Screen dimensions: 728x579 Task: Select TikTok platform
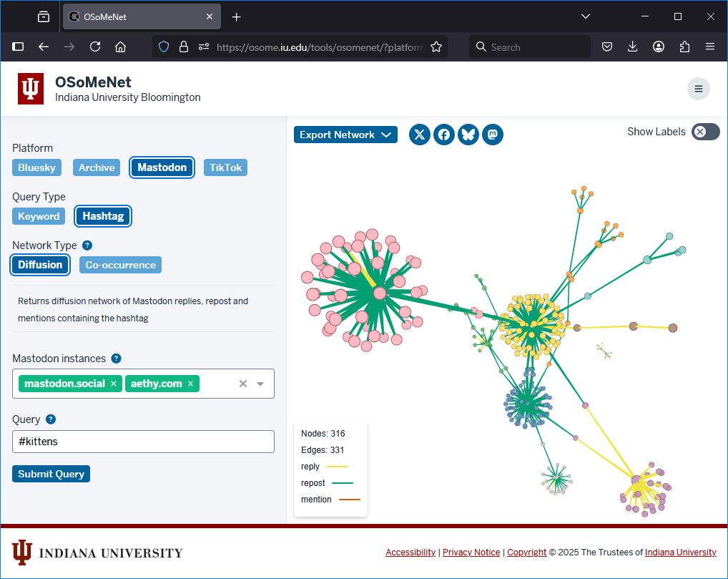click(226, 167)
